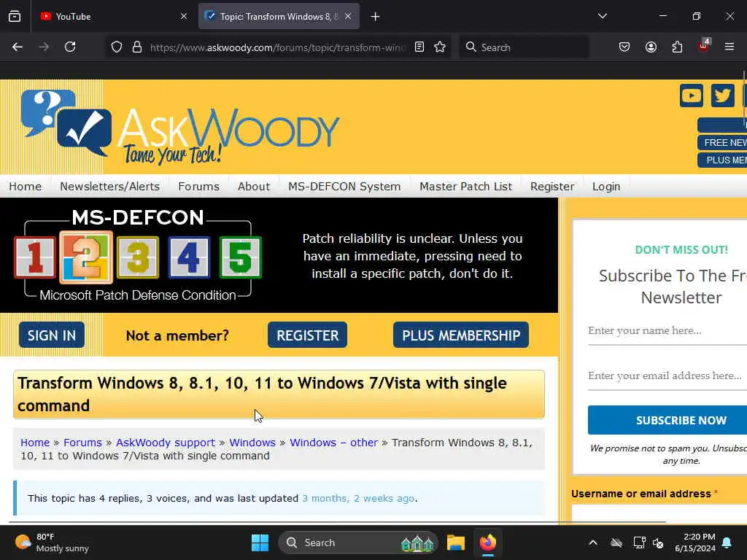Open network display tray icon

point(639,542)
